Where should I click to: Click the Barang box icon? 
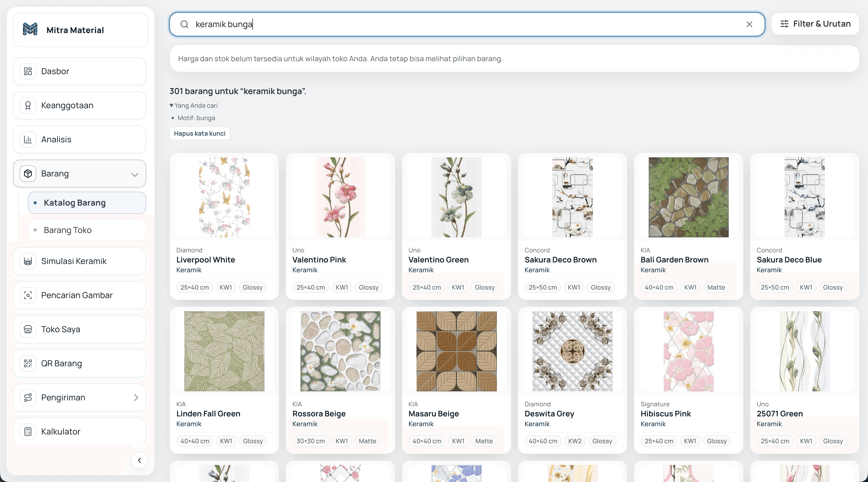28,174
